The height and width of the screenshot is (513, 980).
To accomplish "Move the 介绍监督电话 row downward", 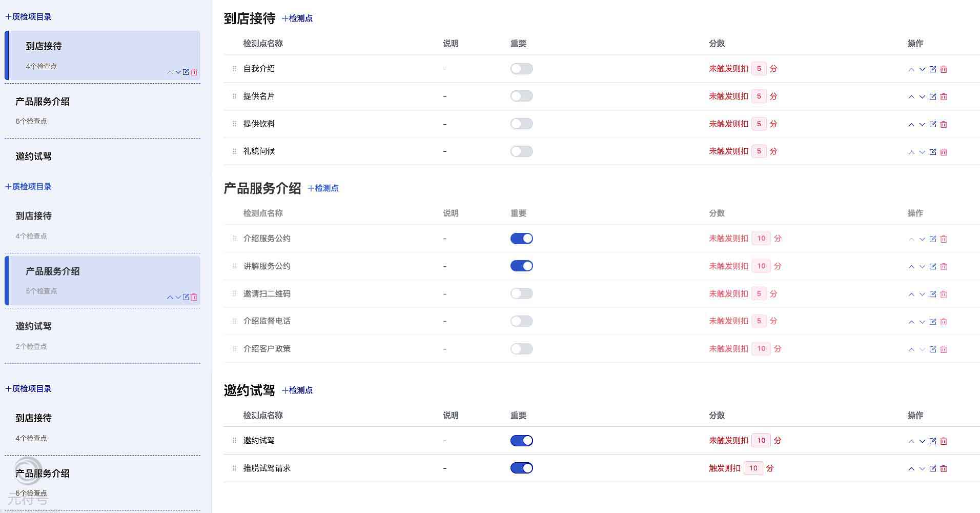I will pos(922,322).
